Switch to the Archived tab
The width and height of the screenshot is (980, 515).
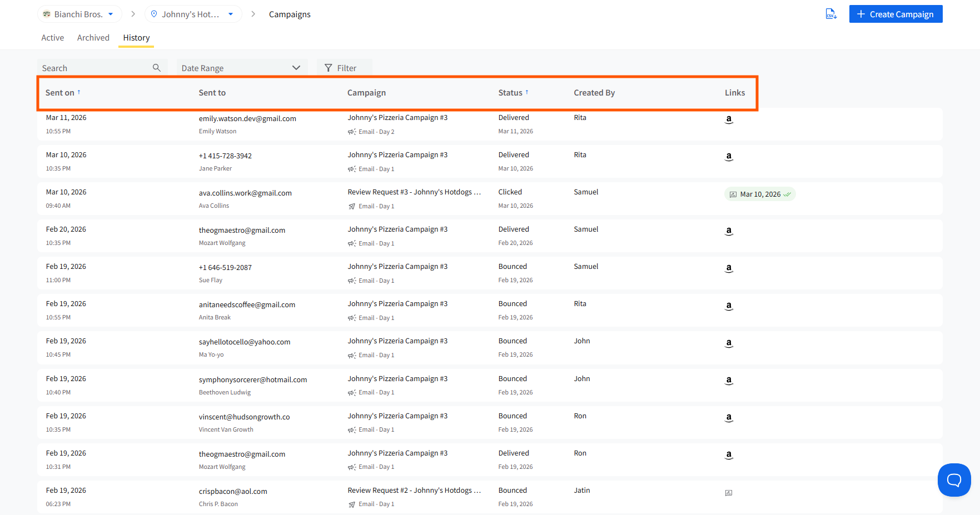pyautogui.click(x=93, y=38)
